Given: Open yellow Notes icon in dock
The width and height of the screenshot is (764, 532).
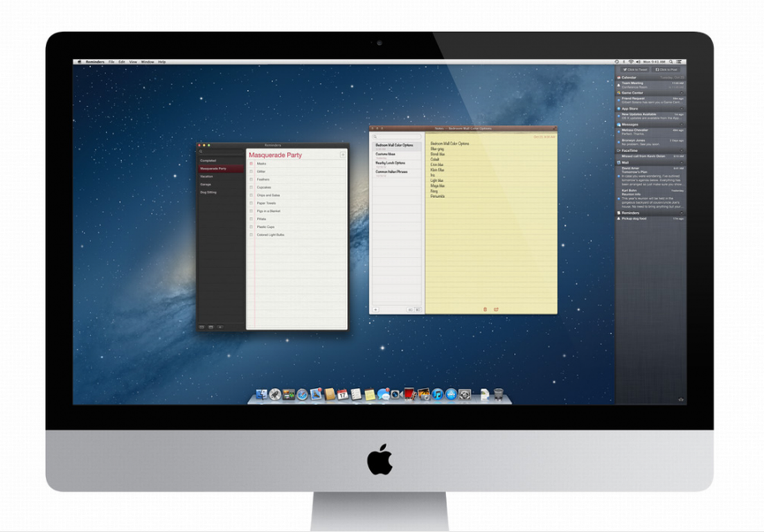Looking at the screenshot, I should click(x=370, y=394).
